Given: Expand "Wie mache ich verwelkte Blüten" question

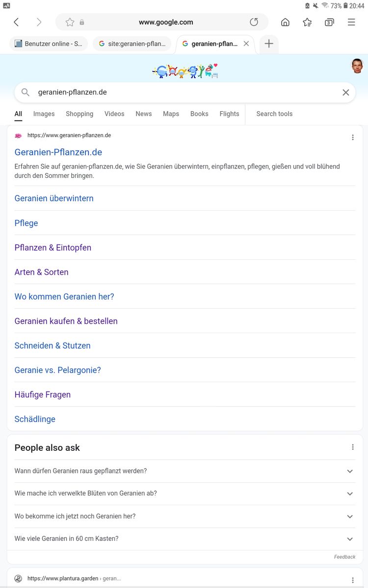Looking at the screenshot, I should (x=349, y=494).
